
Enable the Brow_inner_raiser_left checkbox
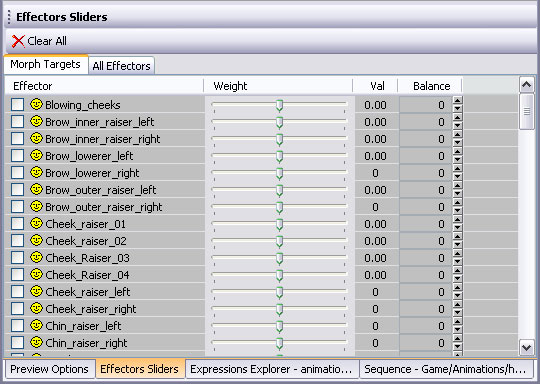[x=17, y=121]
